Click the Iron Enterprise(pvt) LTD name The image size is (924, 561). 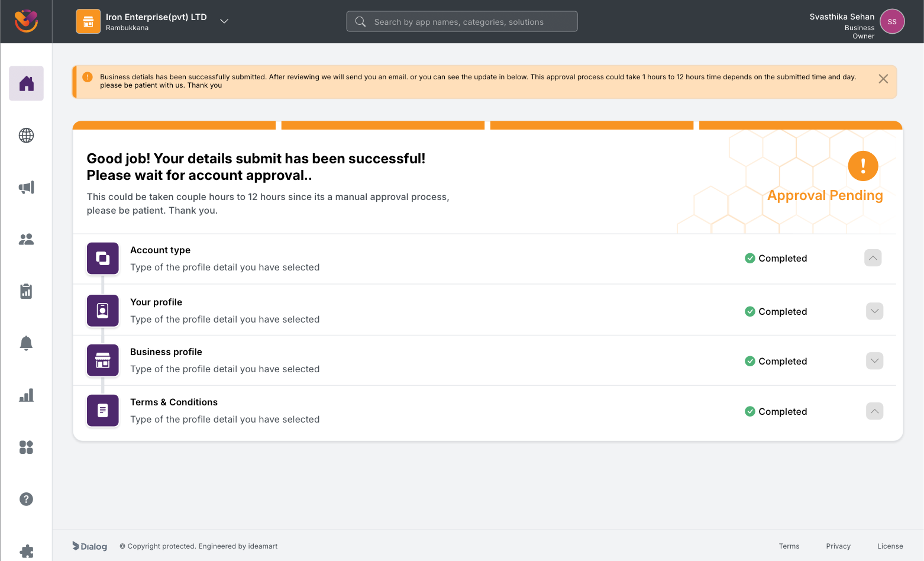click(x=156, y=17)
